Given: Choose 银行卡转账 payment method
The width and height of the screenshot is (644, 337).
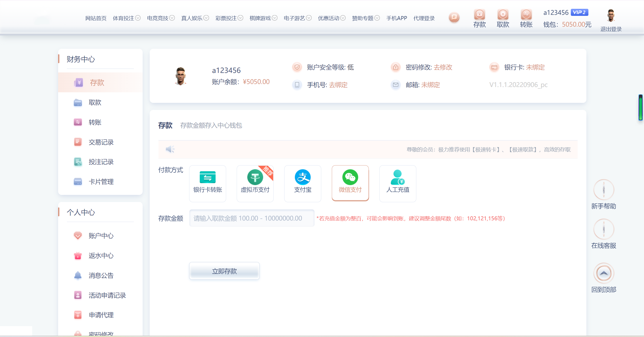Looking at the screenshot, I should click(x=208, y=184).
